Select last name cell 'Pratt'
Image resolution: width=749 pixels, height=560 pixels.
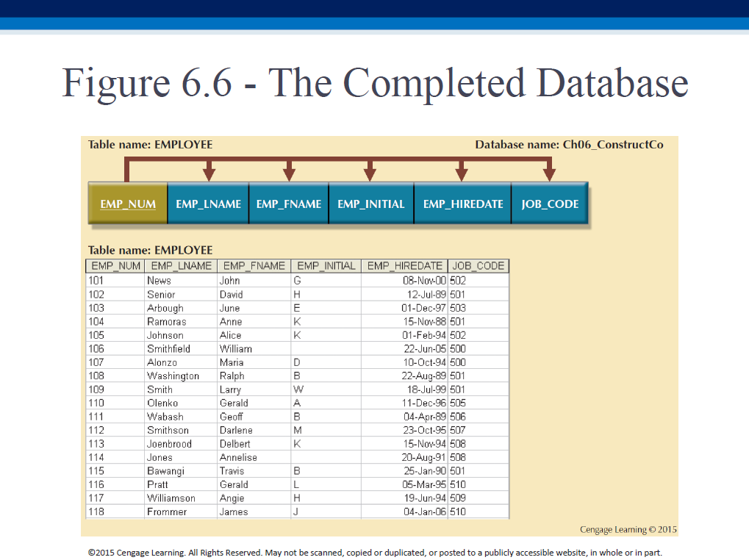click(181, 484)
